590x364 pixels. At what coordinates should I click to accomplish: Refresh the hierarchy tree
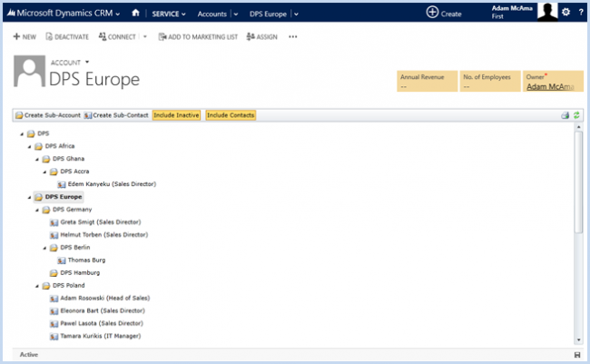576,115
